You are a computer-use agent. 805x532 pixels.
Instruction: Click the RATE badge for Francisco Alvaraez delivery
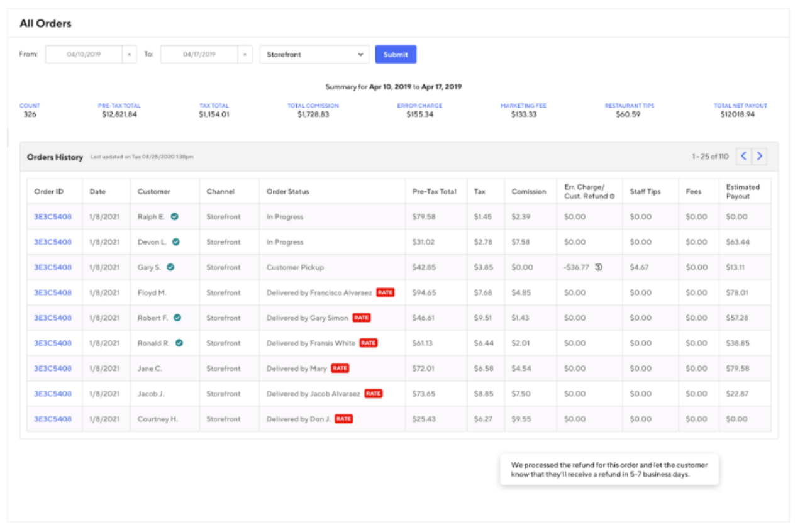(x=386, y=292)
